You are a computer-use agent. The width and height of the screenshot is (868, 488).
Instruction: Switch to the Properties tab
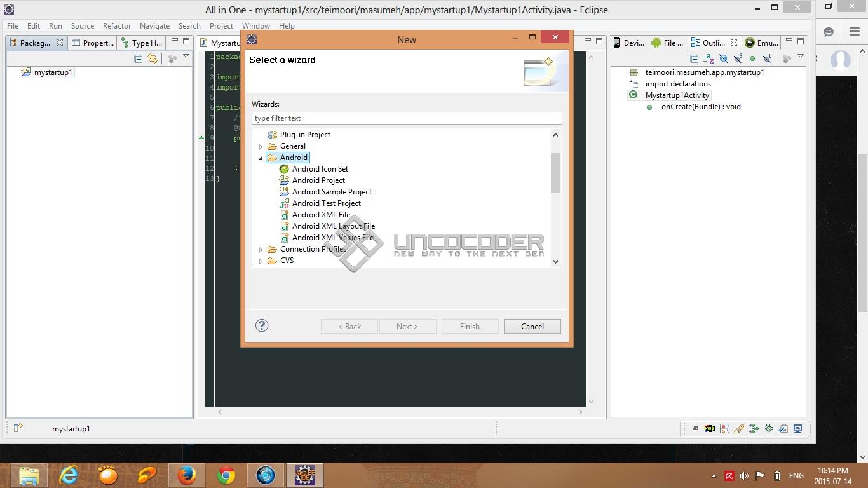(x=93, y=43)
